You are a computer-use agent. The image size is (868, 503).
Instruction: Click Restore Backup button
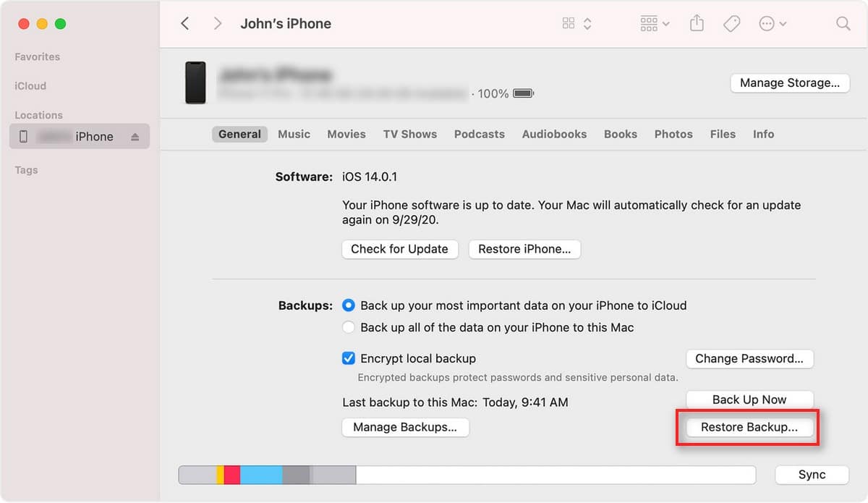pyautogui.click(x=749, y=427)
